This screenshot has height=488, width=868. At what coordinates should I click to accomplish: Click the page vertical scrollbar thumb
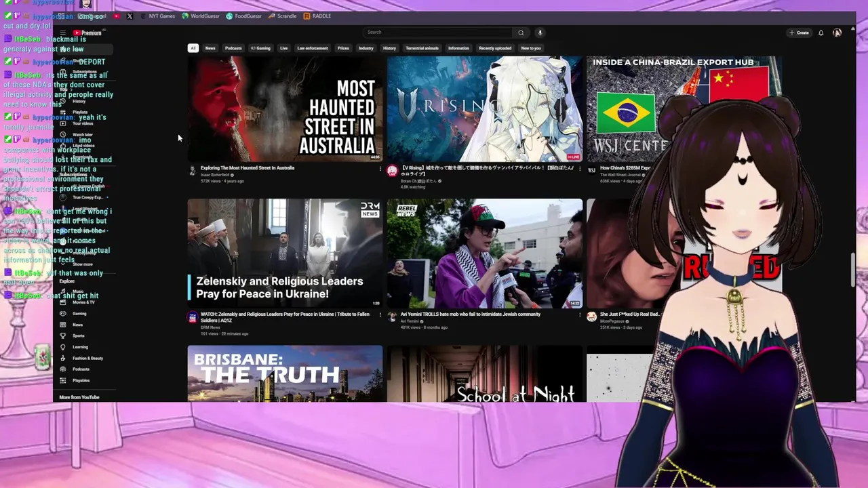click(853, 270)
